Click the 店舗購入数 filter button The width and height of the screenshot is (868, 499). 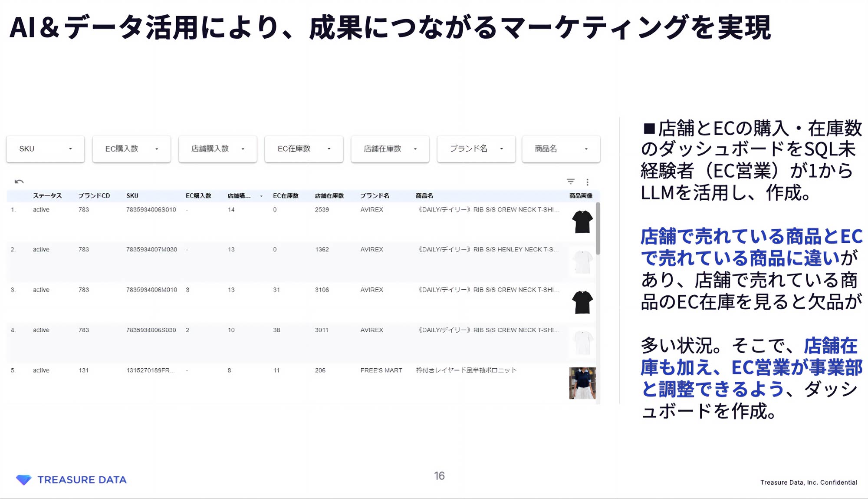pyautogui.click(x=217, y=149)
